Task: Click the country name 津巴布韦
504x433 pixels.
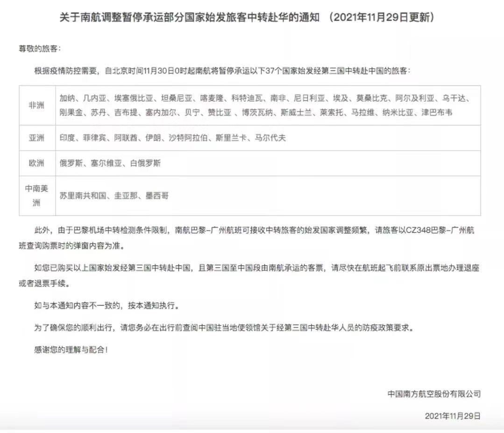Action: (x=437, y=112)
